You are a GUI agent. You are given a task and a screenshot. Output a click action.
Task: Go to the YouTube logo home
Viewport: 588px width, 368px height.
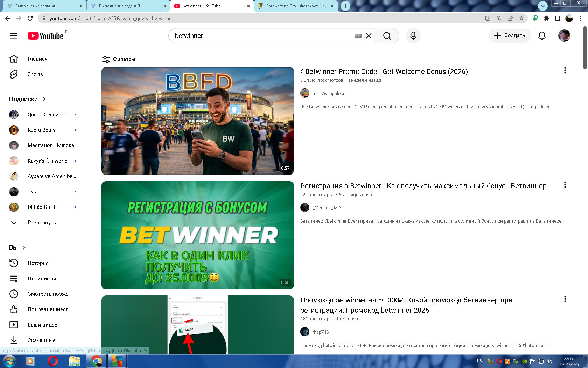coord(45,36)
